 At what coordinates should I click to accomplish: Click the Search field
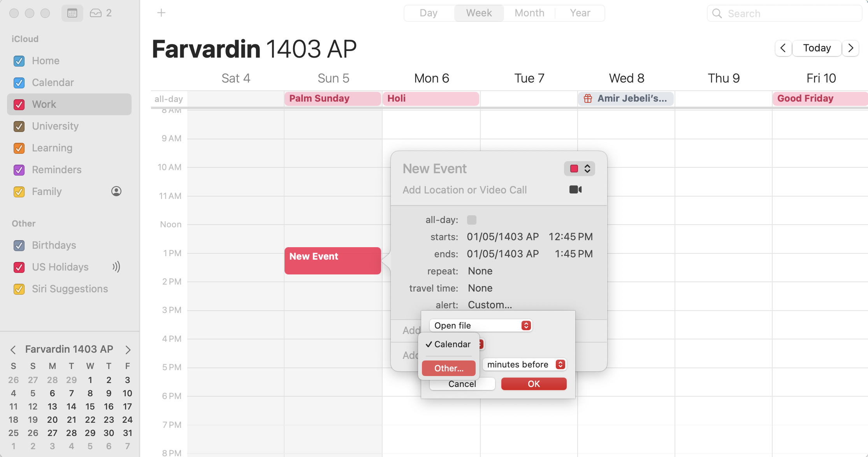784,13
